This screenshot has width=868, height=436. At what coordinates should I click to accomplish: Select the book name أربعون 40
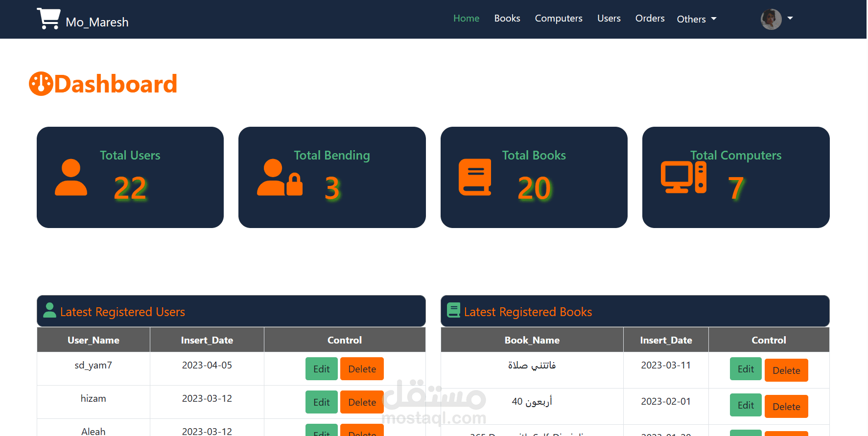[x=532, y=402]
